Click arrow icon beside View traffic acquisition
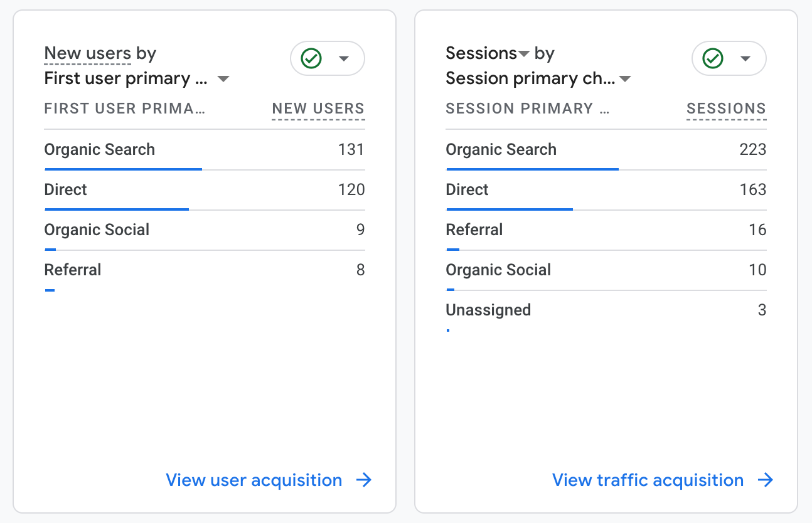This screenshot has height=523, width=812. [x=765, y=480]
